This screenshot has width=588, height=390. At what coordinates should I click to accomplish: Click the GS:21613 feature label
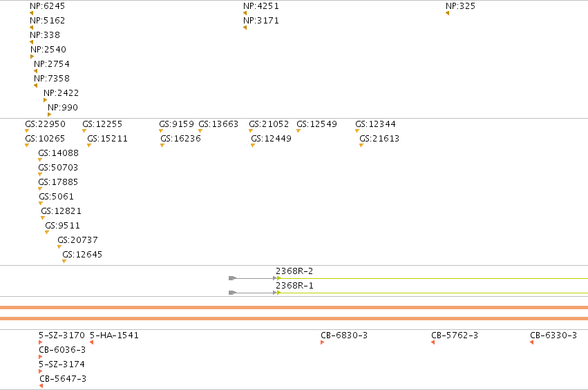[x=379, y=139]
